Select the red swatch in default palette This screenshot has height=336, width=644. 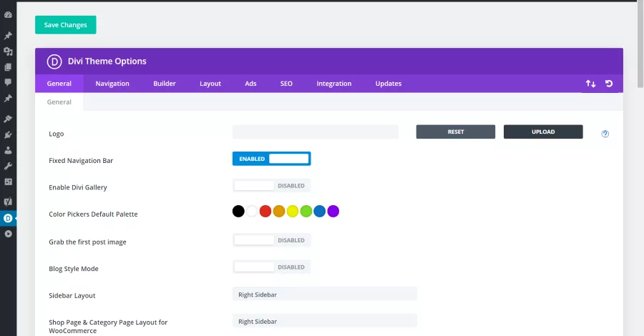(265, 212)
